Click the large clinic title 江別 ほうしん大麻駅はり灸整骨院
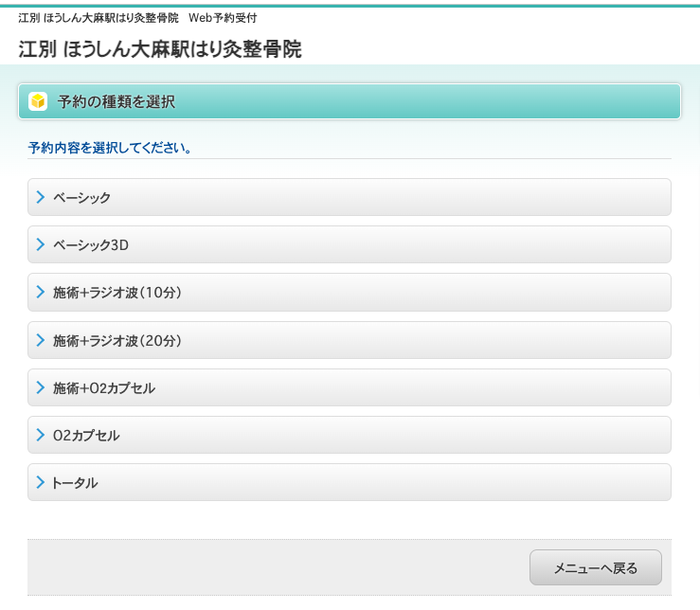This screenshot has width=700, height=610. click(160, 48)
